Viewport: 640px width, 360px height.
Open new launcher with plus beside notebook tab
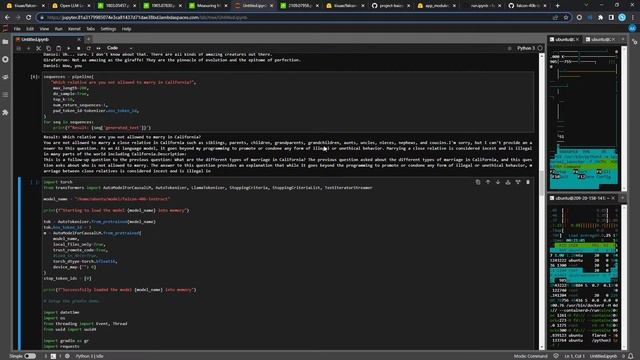pyautogui.click(x=88, y=40)
